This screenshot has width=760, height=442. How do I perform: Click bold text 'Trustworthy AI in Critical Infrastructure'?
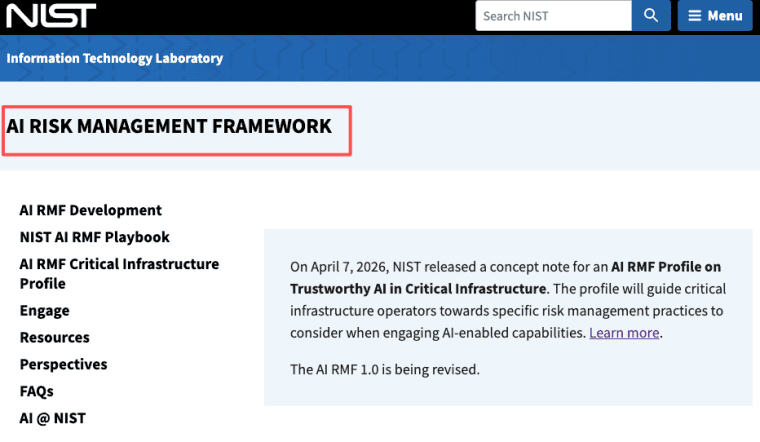coord(418,289)
